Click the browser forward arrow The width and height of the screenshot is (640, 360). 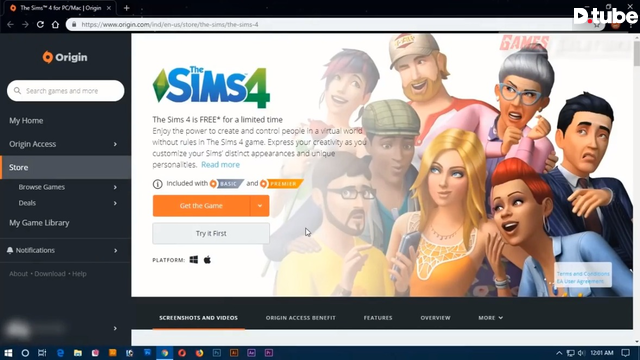(x=25, y=24)
